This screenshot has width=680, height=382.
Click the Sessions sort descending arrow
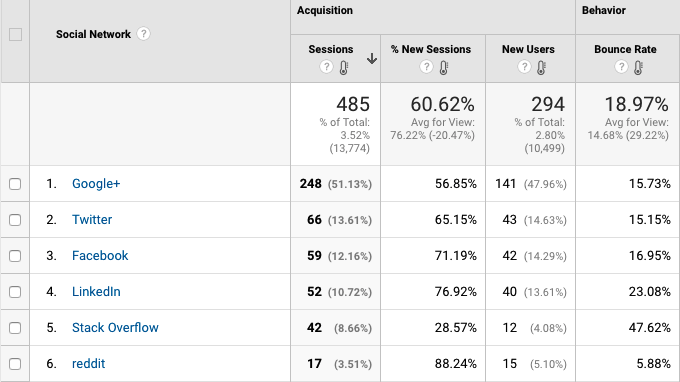tap(372, 59)
